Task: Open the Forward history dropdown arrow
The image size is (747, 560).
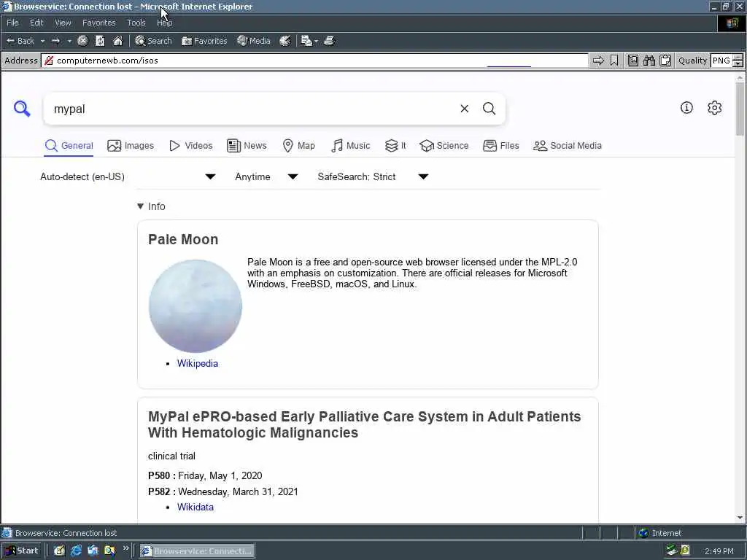Action: click(69, 41)
